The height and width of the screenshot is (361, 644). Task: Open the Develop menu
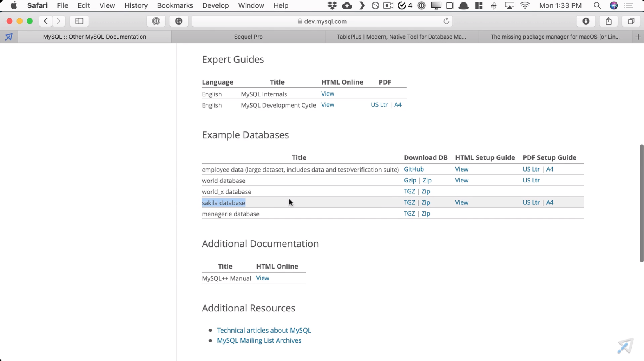[x=215, y=5]
